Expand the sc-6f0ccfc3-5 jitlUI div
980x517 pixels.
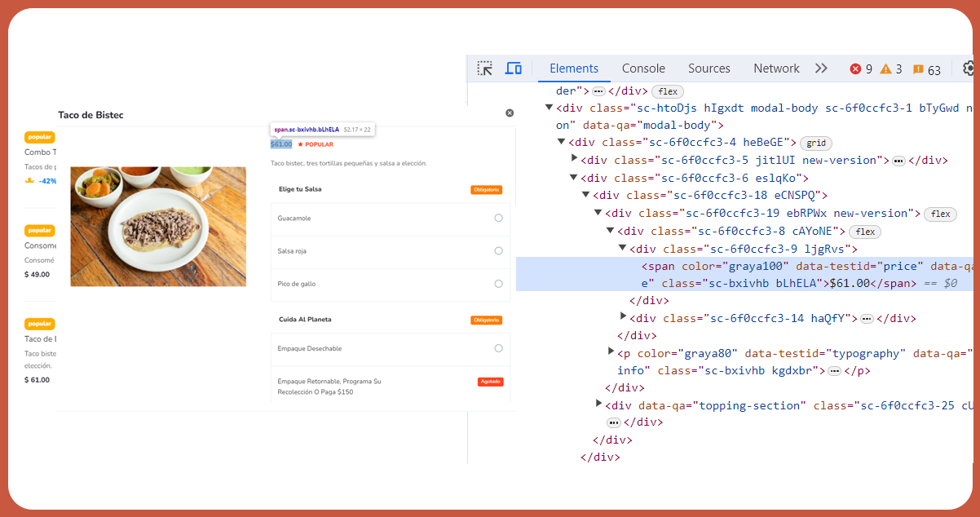[x=574, y=159]
